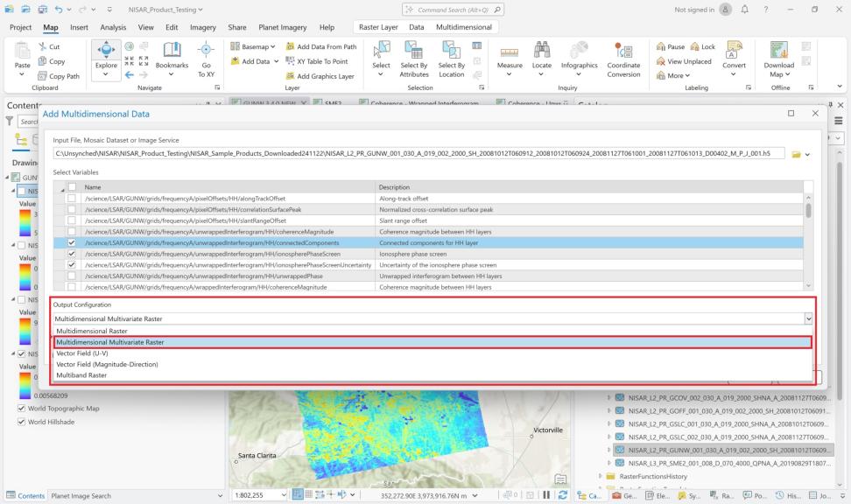Screen dimensions: 851x504
Task: Select Multidimensional Raster option
Action: click(433, 331)
